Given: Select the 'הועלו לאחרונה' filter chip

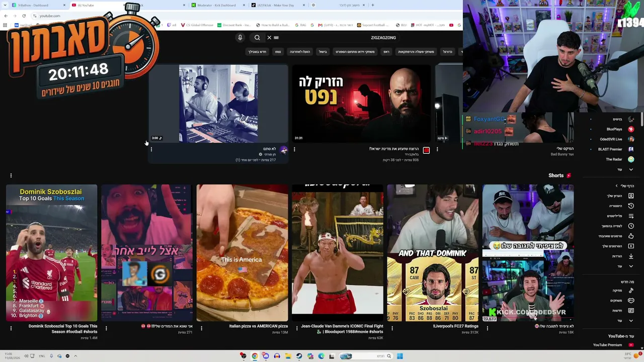Looking at the screenshot, I should coord(300,52).
